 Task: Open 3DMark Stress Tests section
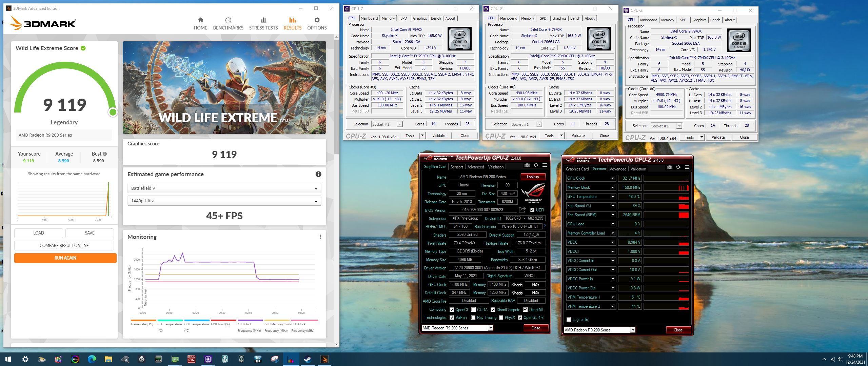[263, 24]
